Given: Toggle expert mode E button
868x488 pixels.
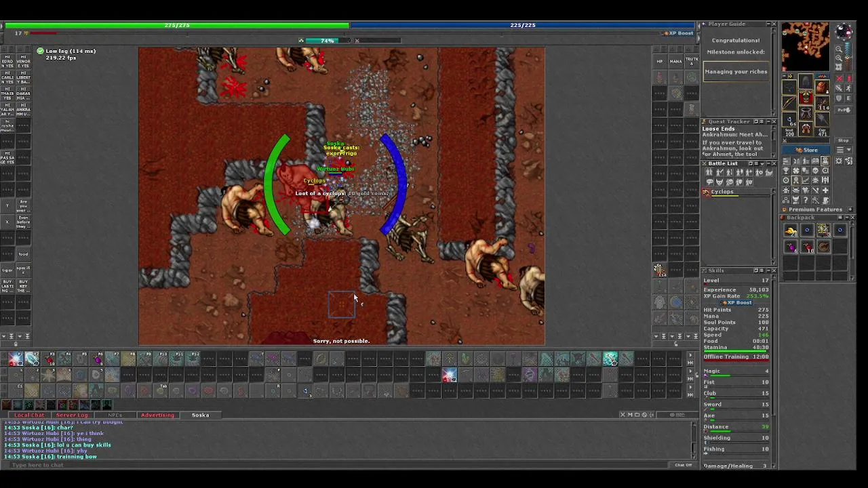Looking at the screenshot, I should point(848,98).
